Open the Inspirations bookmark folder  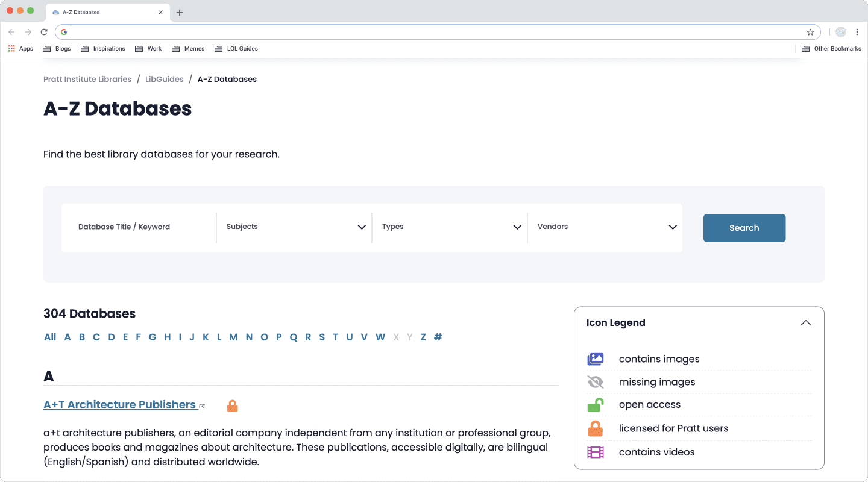[x=102, y=49]
